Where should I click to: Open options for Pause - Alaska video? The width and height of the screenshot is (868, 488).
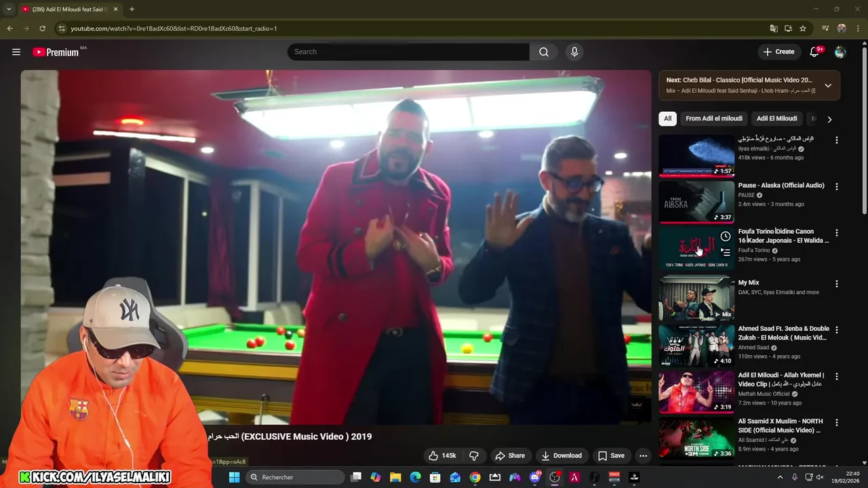[836, 186]
